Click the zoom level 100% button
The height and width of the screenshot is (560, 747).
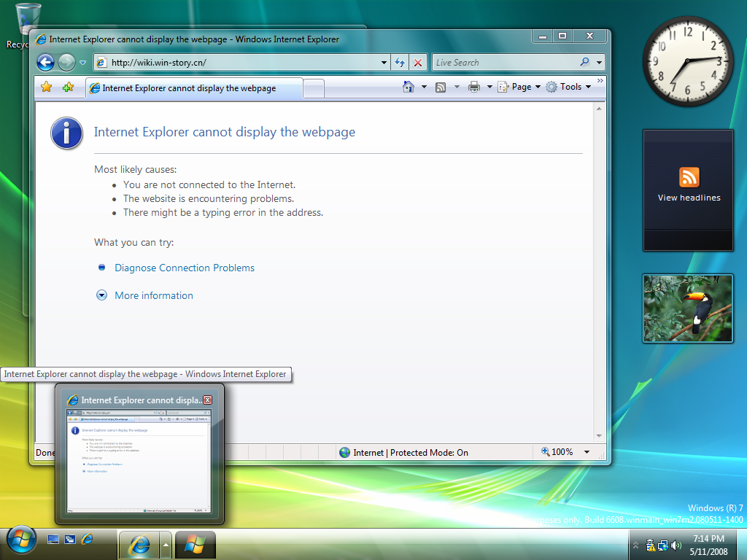[557, 452]
